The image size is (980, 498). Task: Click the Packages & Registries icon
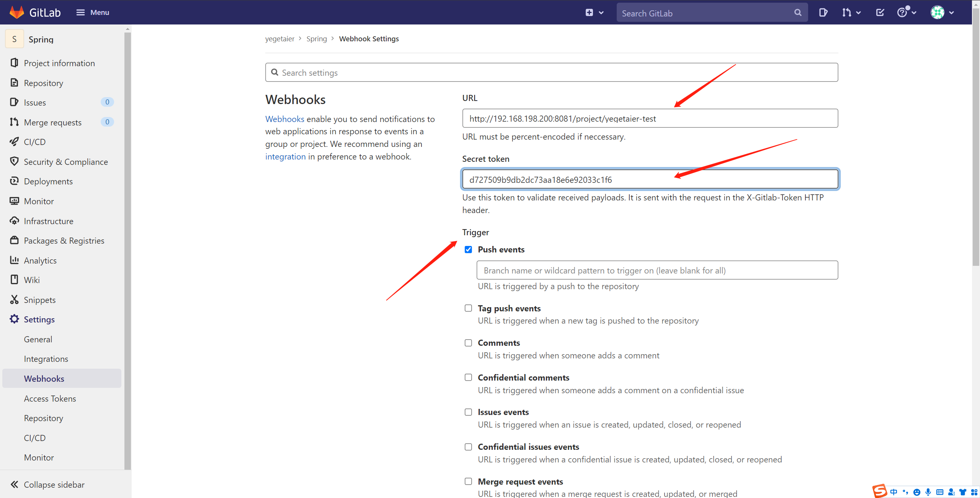[x=14, y=240]
